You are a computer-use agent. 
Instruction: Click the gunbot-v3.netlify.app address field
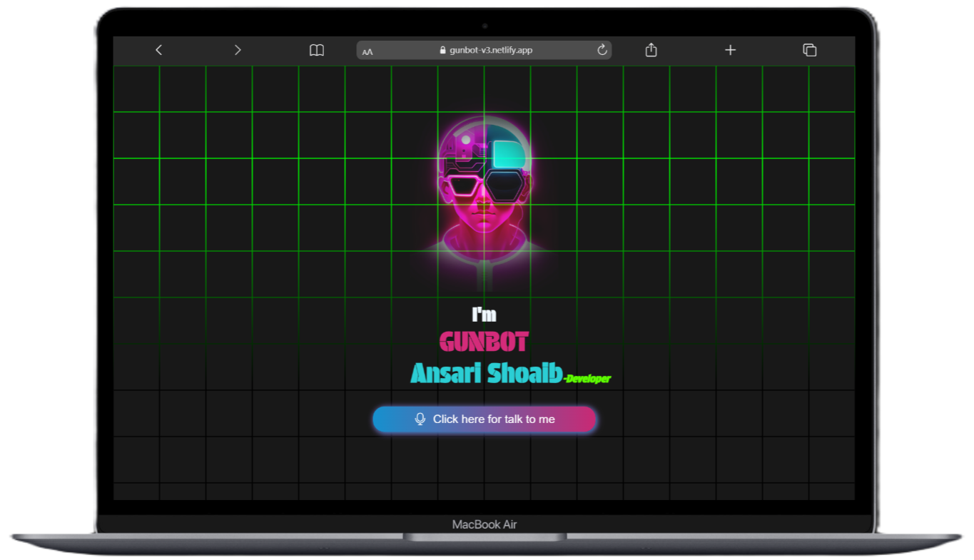pos(484,50)
